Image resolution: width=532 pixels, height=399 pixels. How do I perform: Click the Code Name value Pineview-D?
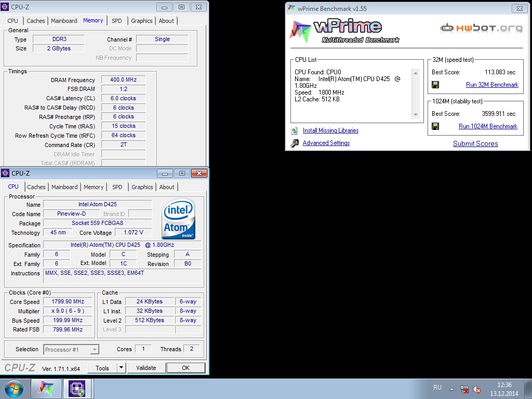coord(71,214)
